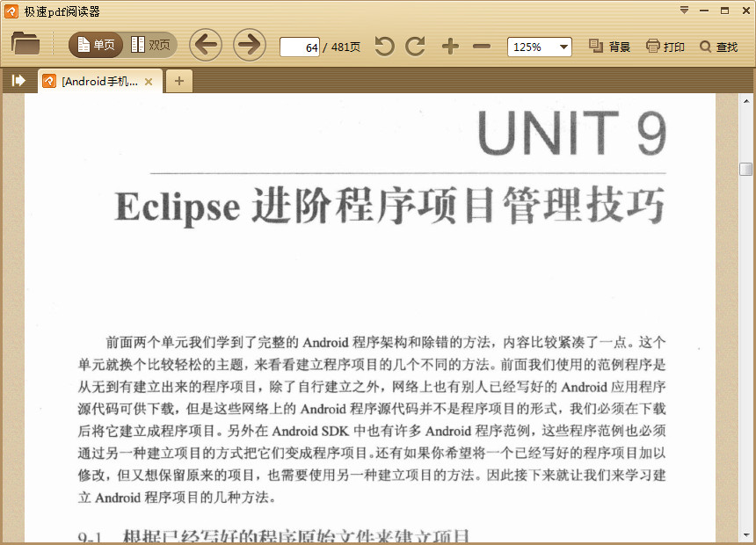Go to the next page with the right arrow
The image size is (756, 545).
[x=250, y=45]
